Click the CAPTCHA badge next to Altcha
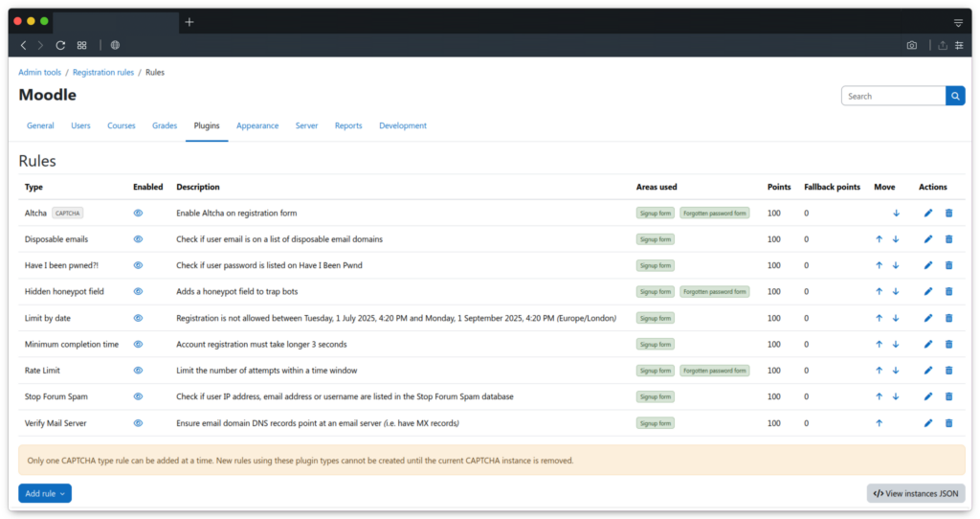The height and width of the screenshot is (519, 980). pos(68,214)
